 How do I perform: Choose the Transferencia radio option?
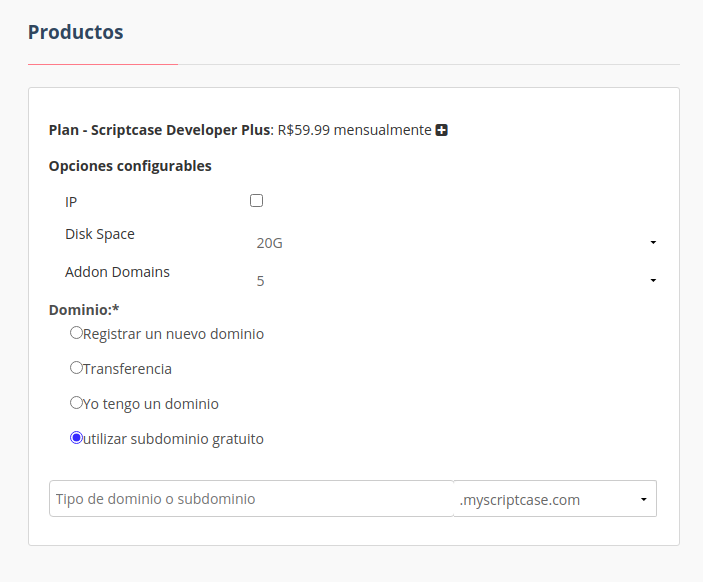point(76,368)
